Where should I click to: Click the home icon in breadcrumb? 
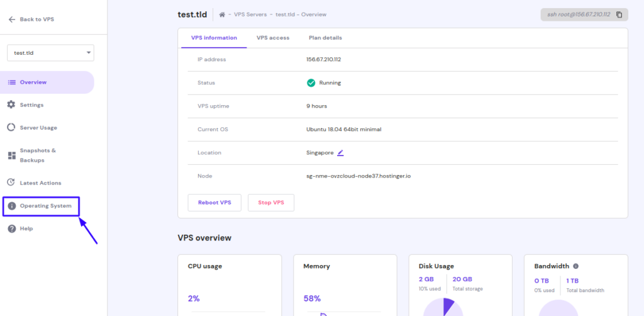click(222, 14)
